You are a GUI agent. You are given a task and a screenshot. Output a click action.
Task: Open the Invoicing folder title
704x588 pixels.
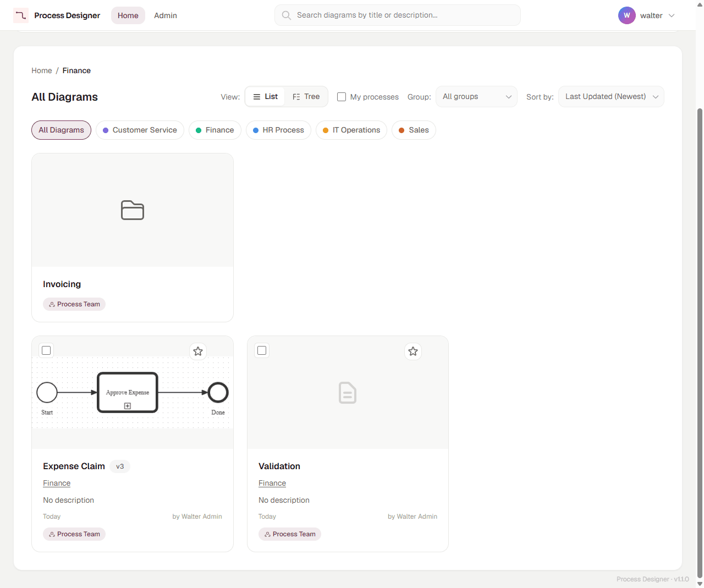click(x=62, y=284)
